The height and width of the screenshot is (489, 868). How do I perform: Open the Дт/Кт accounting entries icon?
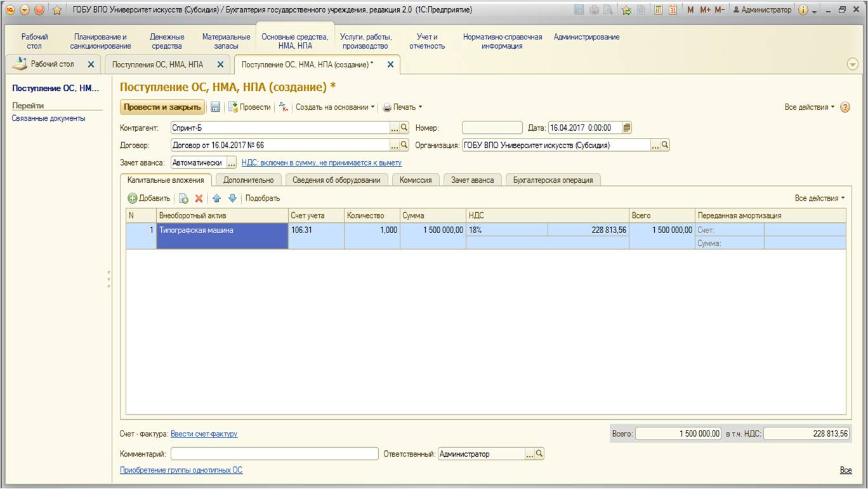tap(284, 107)
